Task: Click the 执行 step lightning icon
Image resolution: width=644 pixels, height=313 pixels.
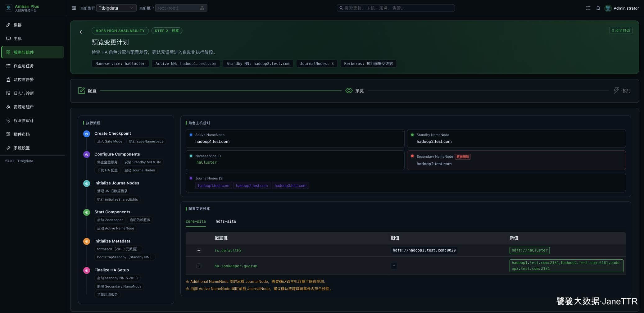Action: pyautogui.click(x=616, y=90)
